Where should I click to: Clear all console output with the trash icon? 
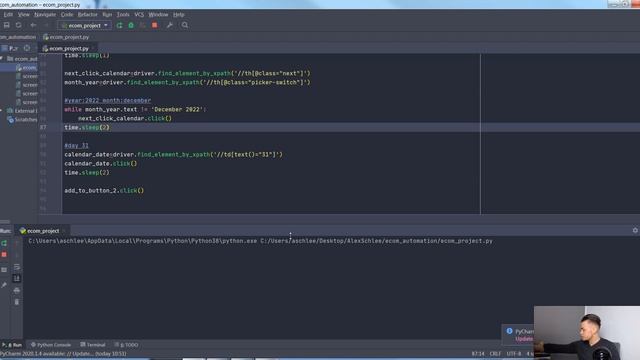click(17, 302)
